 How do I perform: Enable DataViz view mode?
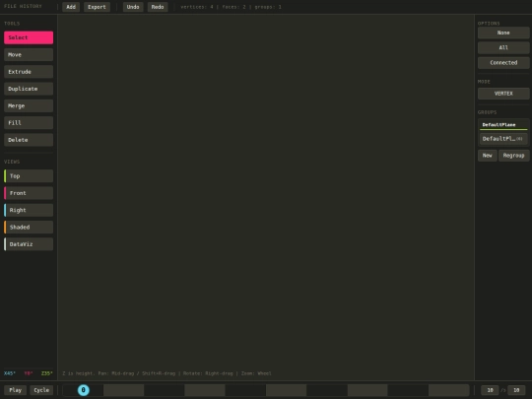tap(29, 244)
